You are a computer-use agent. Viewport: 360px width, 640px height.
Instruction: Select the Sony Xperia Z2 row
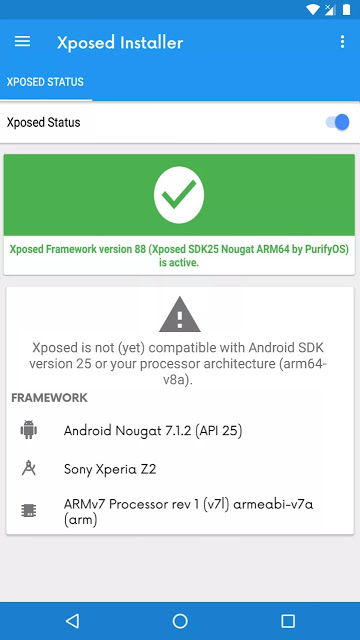click(180, 469)
